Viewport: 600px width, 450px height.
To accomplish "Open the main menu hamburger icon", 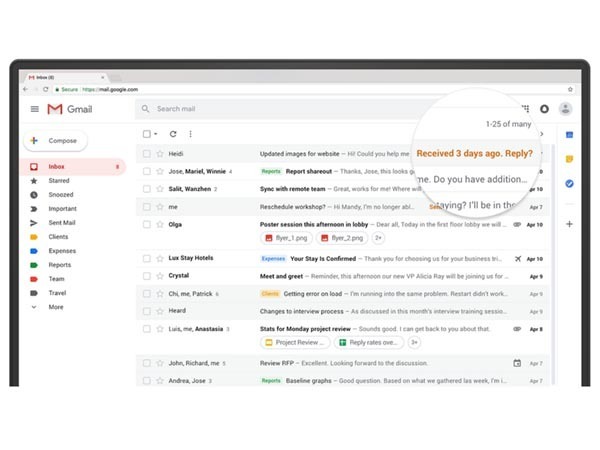I will click(x=34, y=109).
